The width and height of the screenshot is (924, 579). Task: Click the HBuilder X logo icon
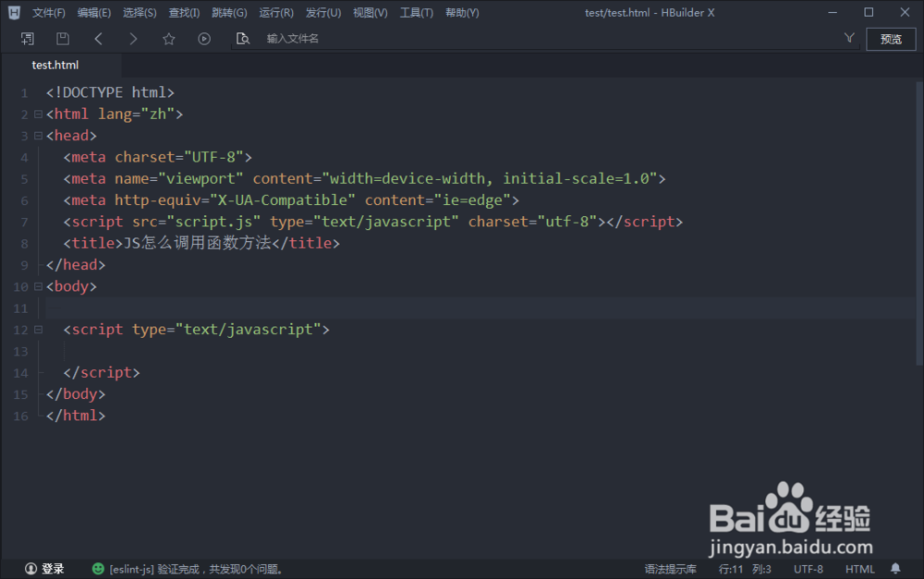point(14,12)
